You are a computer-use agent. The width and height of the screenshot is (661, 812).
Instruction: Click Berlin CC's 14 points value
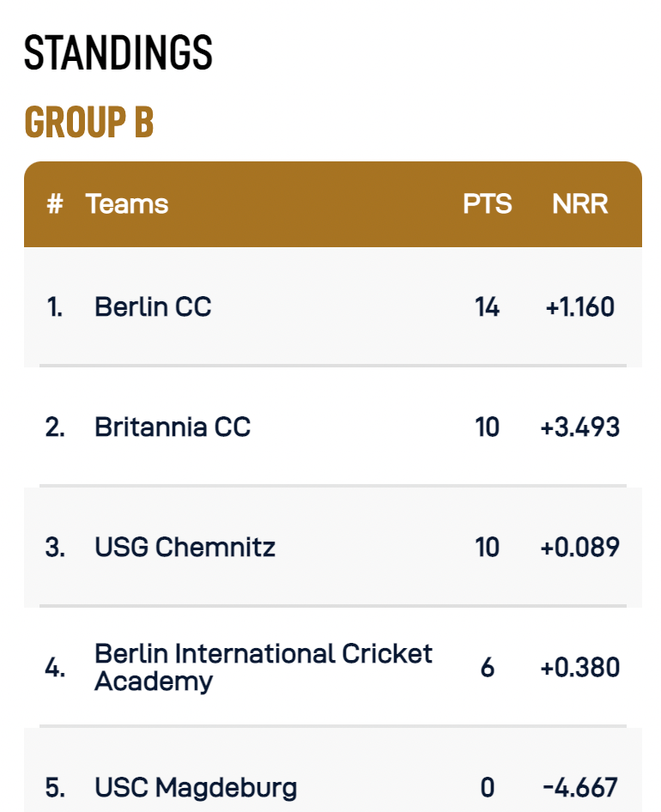pyautogui.click(x=487, y=306)
